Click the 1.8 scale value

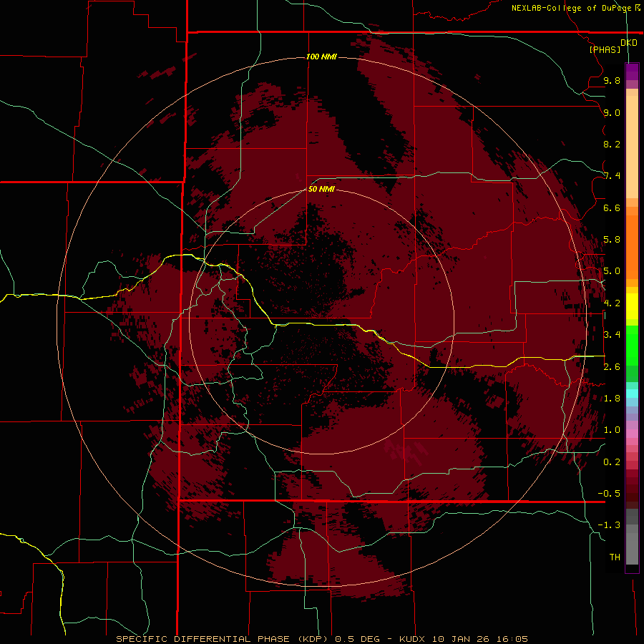click(x=612, y=399)
